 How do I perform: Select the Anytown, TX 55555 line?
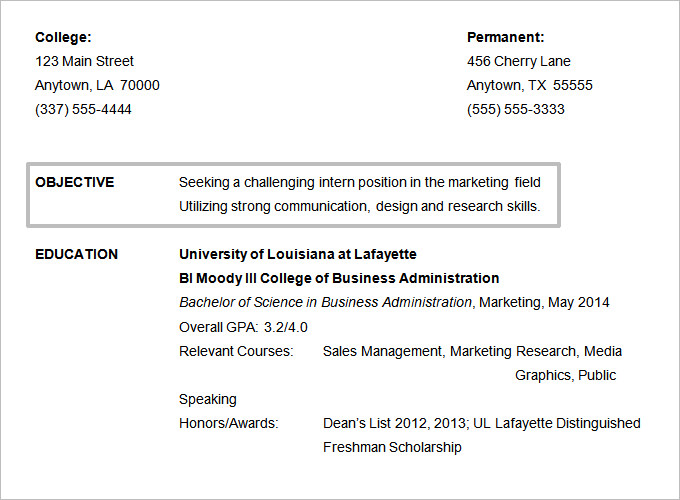point(529,85)
